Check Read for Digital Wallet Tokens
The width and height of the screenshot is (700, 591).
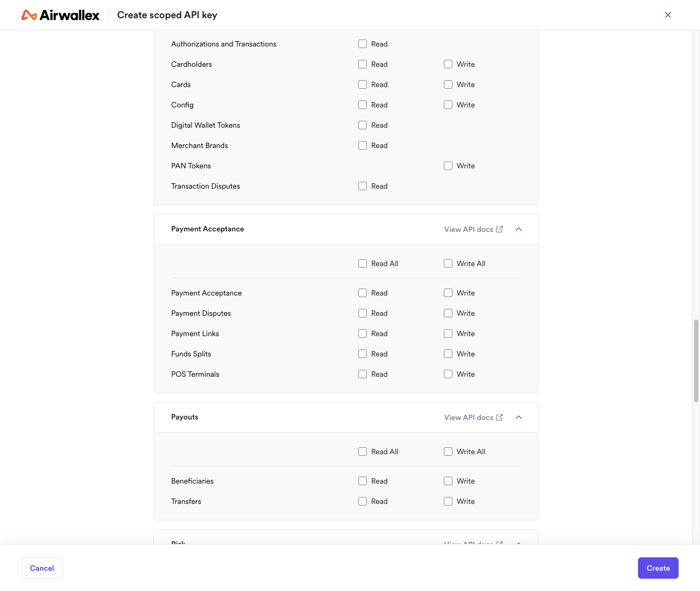363,125
